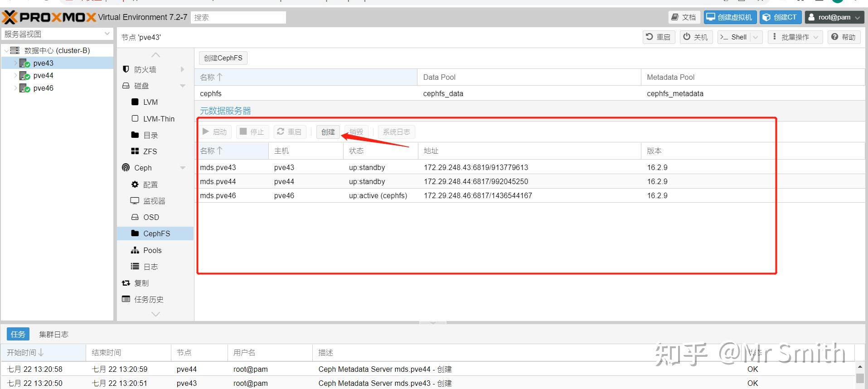Viewport: 868px width, 389px height.
Task: Click 关机 shutdown button for node
Action: click(696, 37)
